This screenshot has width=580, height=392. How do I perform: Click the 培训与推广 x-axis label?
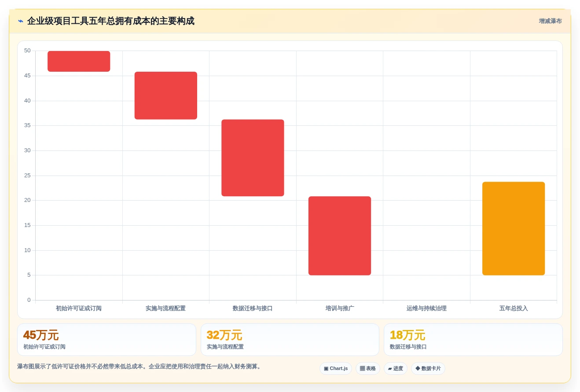click(x=340, y=308)
